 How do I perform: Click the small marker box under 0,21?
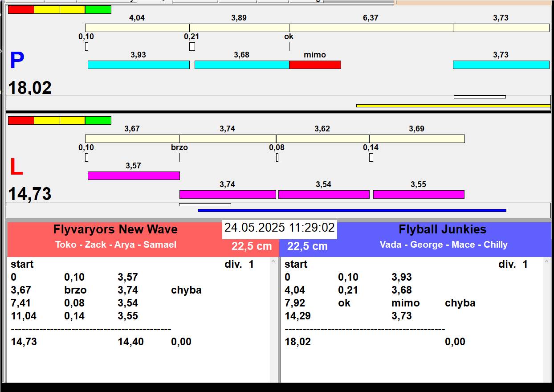click(x=192, y=46)
